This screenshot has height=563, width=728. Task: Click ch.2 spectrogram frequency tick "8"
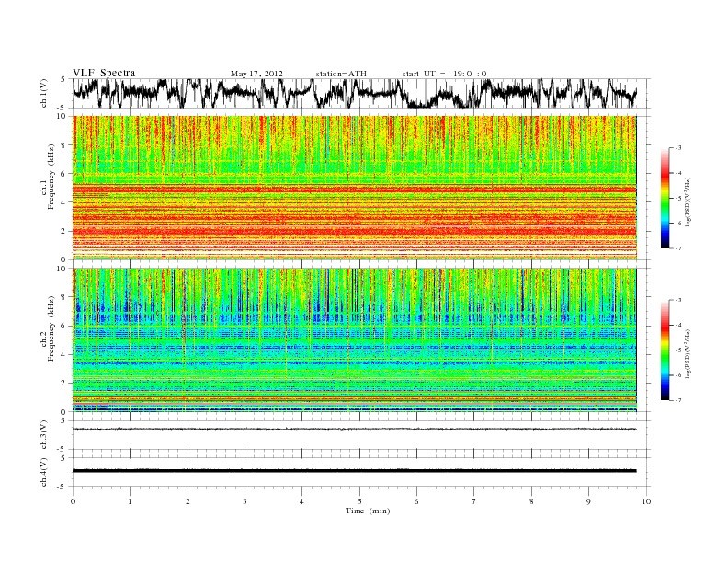[x=63, y=297]
